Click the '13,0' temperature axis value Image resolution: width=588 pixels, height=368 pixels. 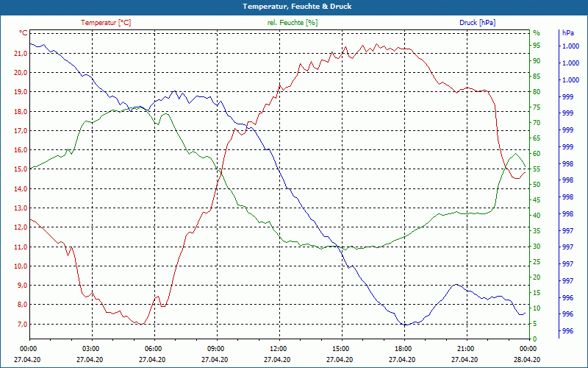[x=21, y=208]
